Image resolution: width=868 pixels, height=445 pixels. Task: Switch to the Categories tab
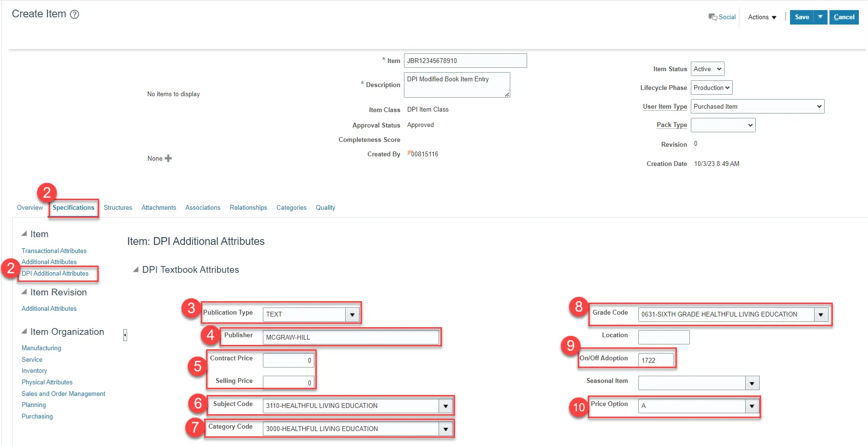[x=291, y=208]
